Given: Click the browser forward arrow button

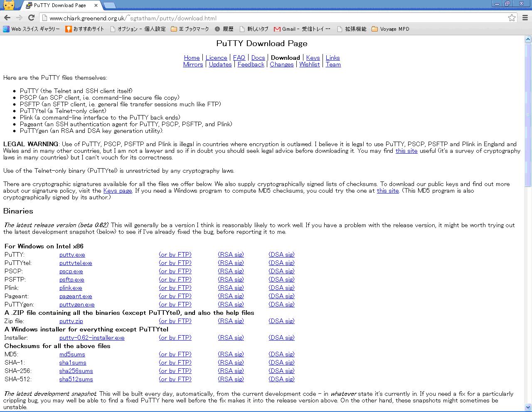Looking at the screenshot, I should [x=19, y=17].
